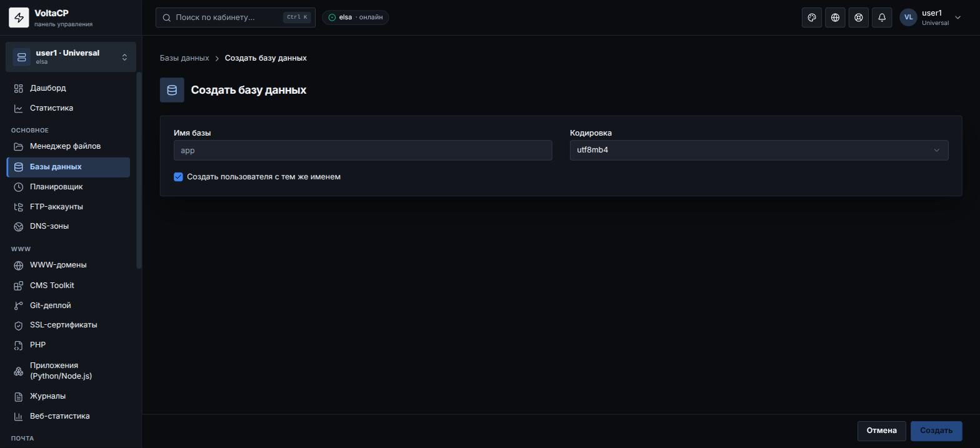This screenshot has width=980, height=448.
Task: Click the Поиск по кабинету search box
Action: point(236,17)
